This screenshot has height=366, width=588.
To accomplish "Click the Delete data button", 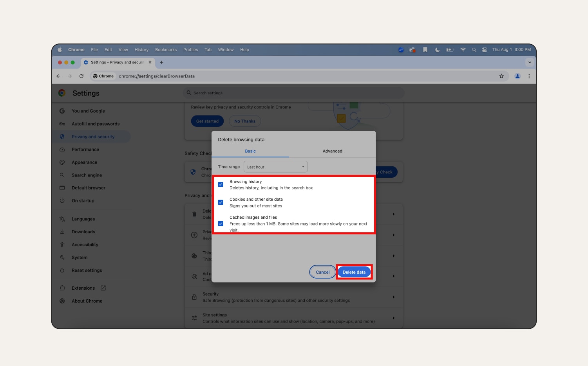I will (x=354, y=272).
